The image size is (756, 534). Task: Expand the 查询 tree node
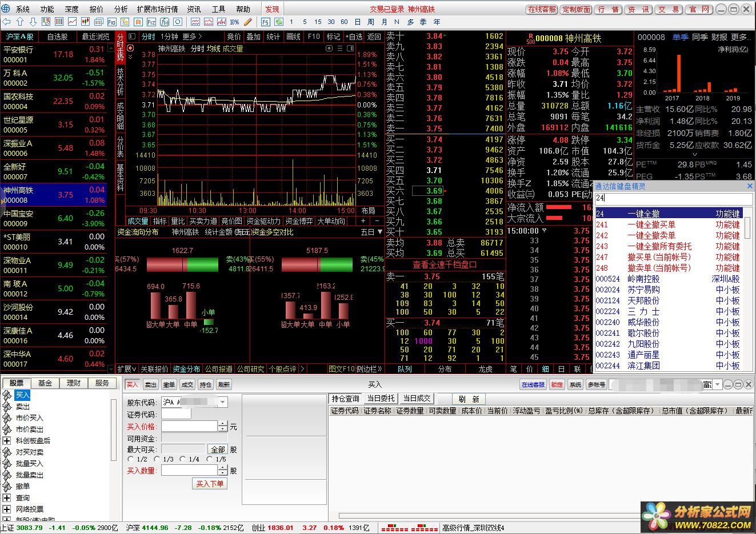tap(7, 498)
